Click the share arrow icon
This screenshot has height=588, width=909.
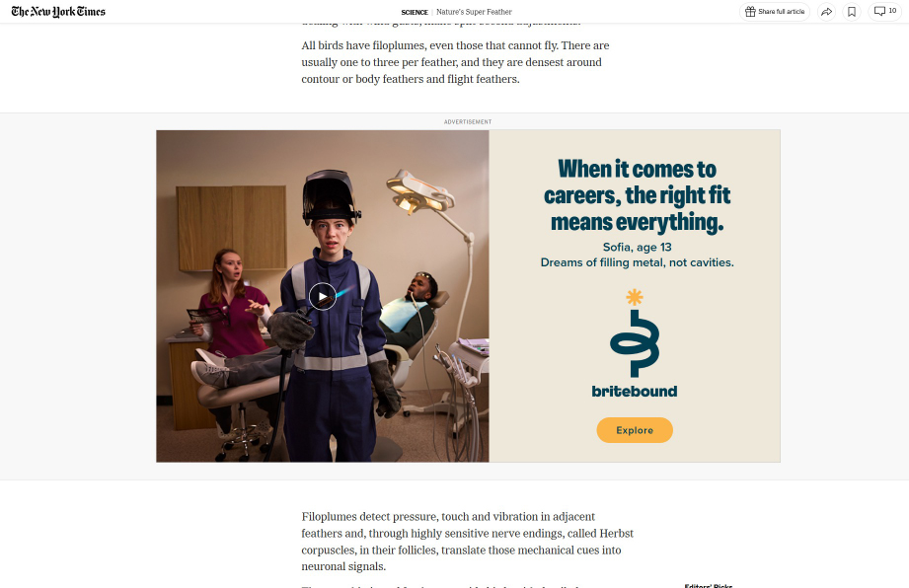pos(826,12)
